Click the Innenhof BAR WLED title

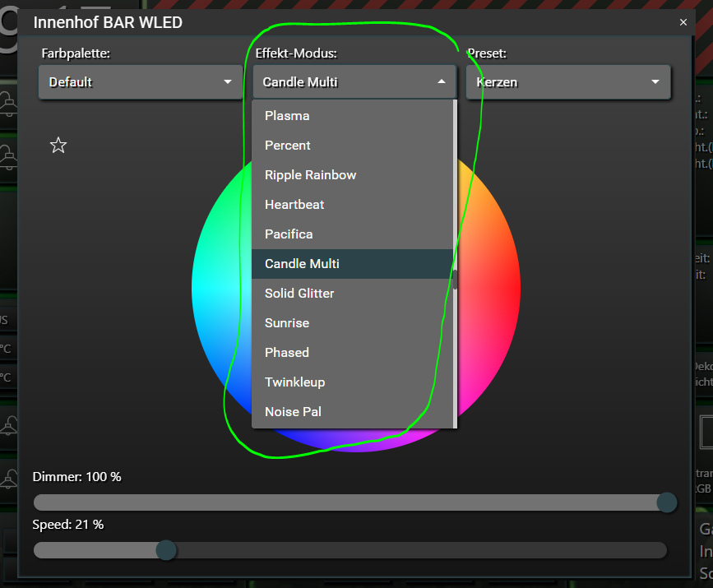[108, 22]
